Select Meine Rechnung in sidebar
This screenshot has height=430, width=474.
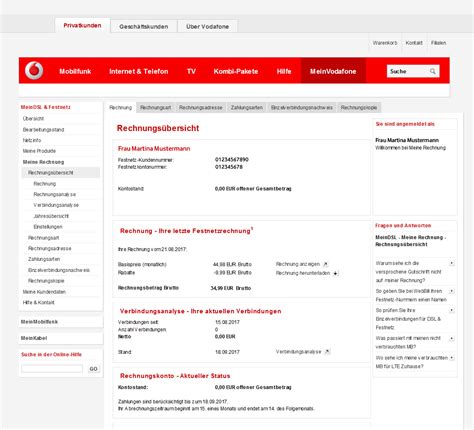(x=43, y=162)
